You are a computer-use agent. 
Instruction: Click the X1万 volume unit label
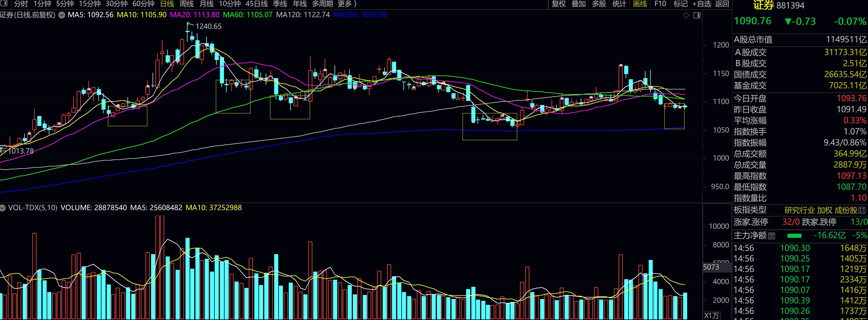click(x=711, y=316)
